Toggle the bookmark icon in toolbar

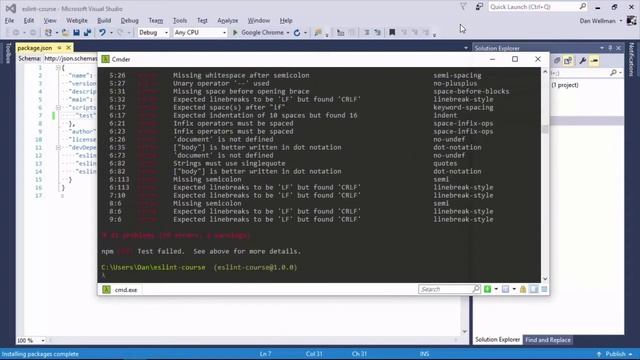pyautogui.click(x=392, y=33)
